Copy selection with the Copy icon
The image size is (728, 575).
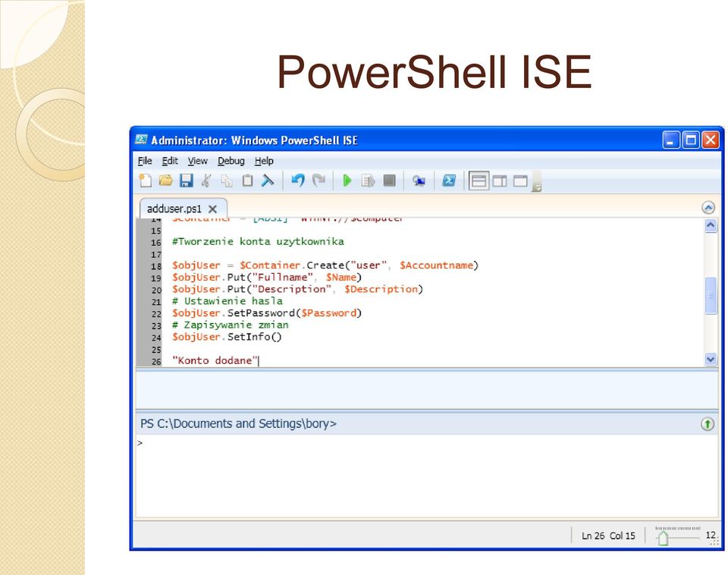coord(227,181)
